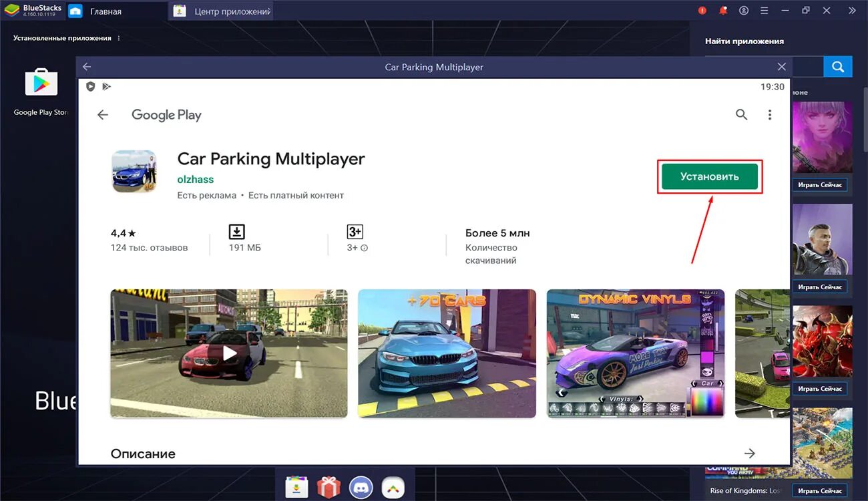Click the Более 5 млн downloads count

[x=497, y=233]
